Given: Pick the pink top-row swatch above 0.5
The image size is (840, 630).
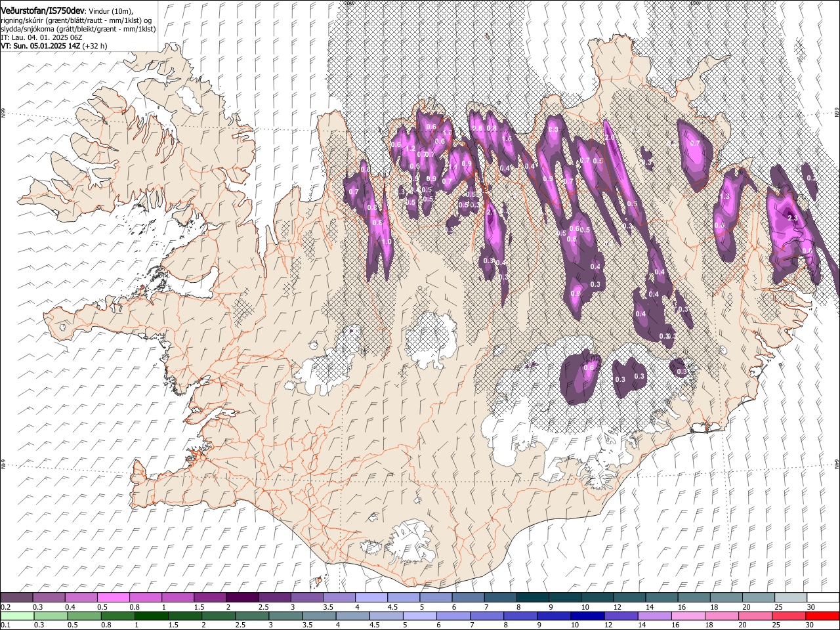Looking at the screenshot, I should coord(113,597).
